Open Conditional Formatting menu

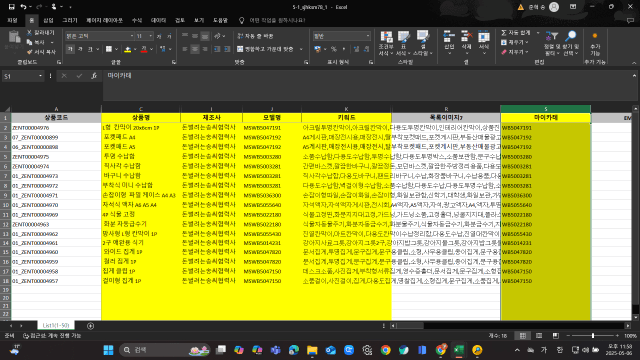[386, 43]
